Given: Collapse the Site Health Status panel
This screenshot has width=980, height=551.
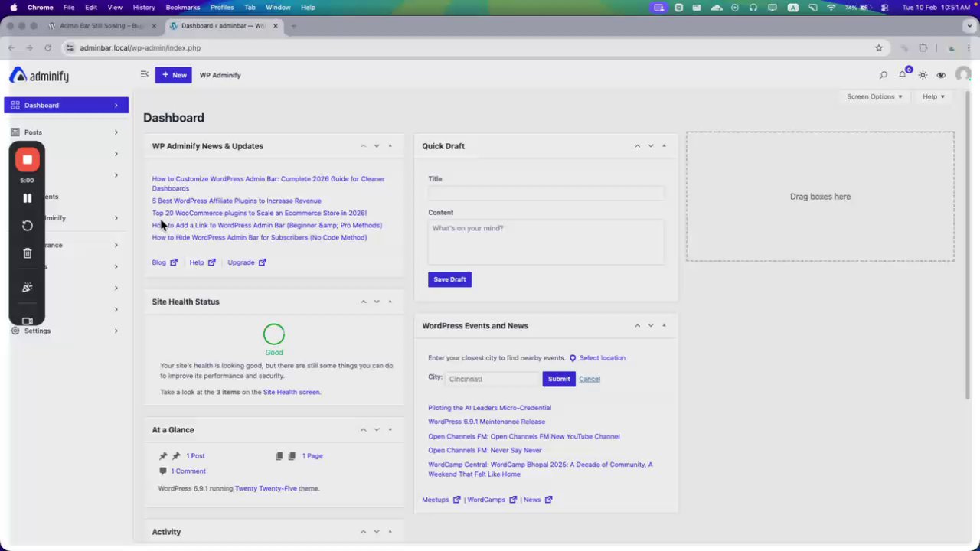Looking at the screenshot, I should pyautogui.click(x=390, y=302).
